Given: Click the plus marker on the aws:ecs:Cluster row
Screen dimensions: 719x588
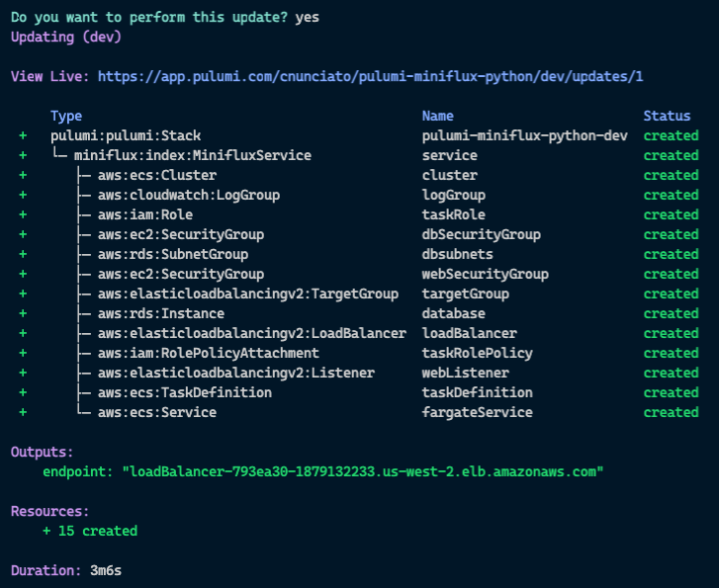Looking at the screenshot, I should [22, 175].
